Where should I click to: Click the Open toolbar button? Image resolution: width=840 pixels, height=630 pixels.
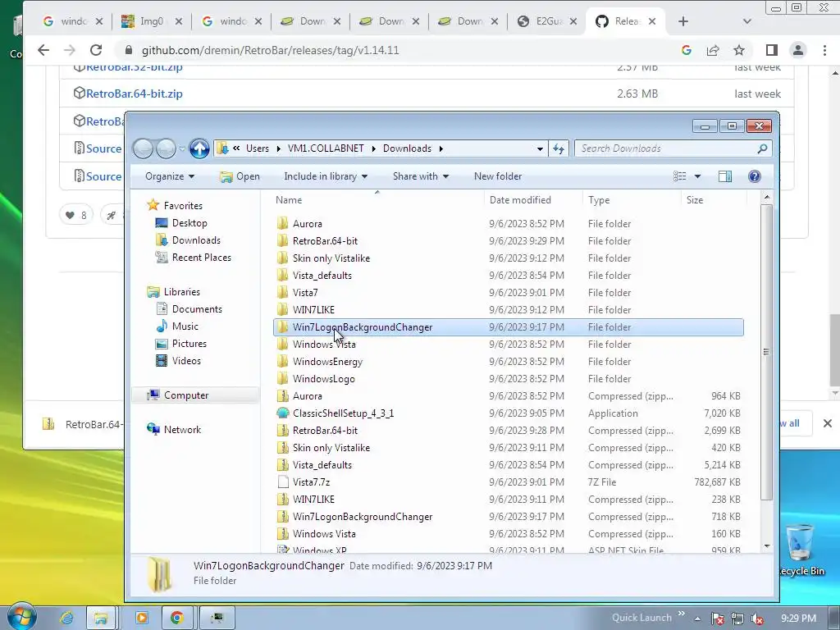tap(240, 176)
